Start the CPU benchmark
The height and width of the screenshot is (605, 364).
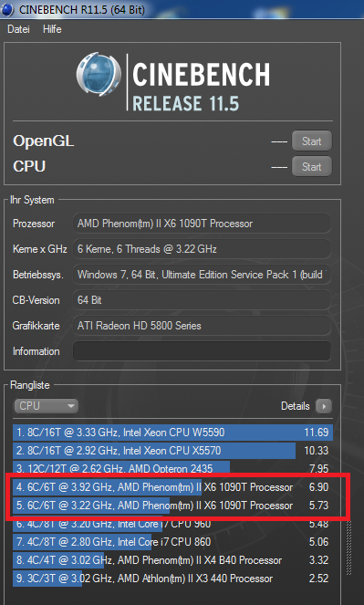(312, 166)
